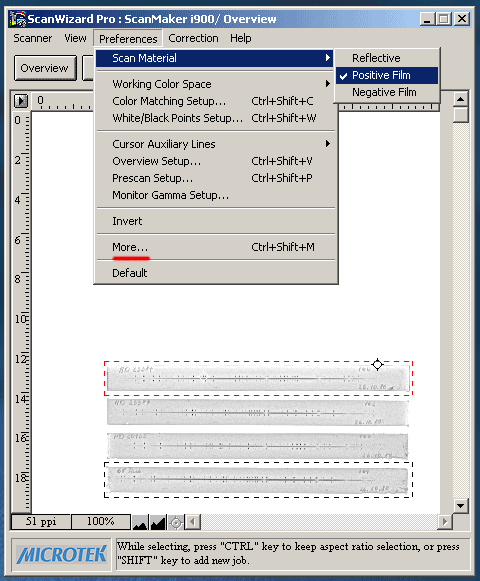Click the second histogram icon in status bar
Viewport: 480px width, 581px height.
click(158, 522)
